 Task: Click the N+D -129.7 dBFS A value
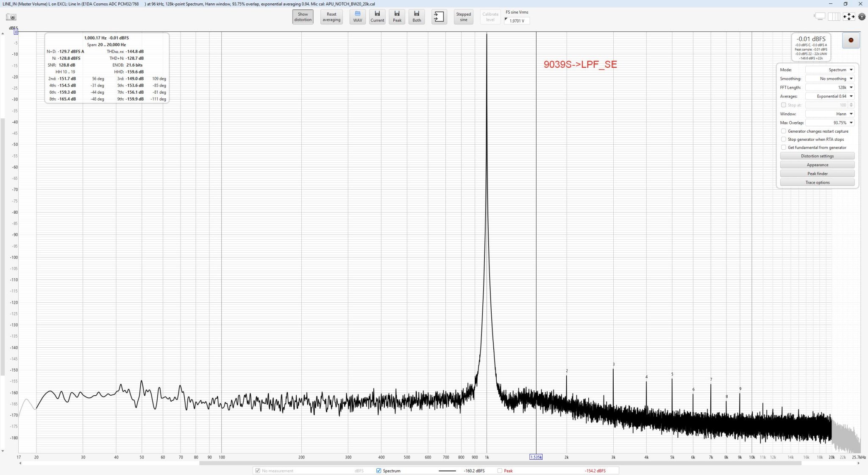[71, 51]
